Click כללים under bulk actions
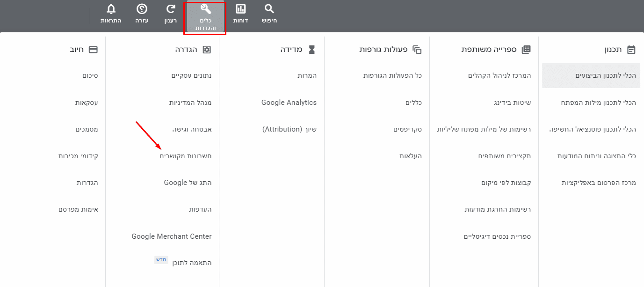This screenshot has height=287, width=644. click(413, 103)
